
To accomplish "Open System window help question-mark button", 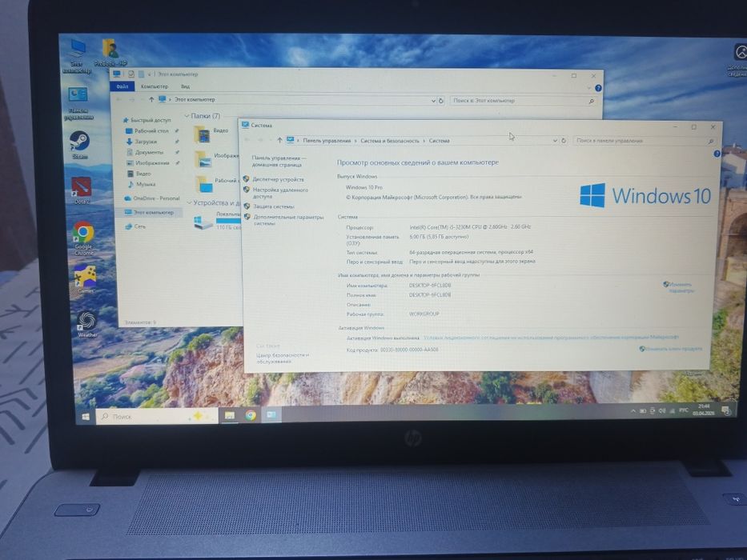I will coord(717,154).
